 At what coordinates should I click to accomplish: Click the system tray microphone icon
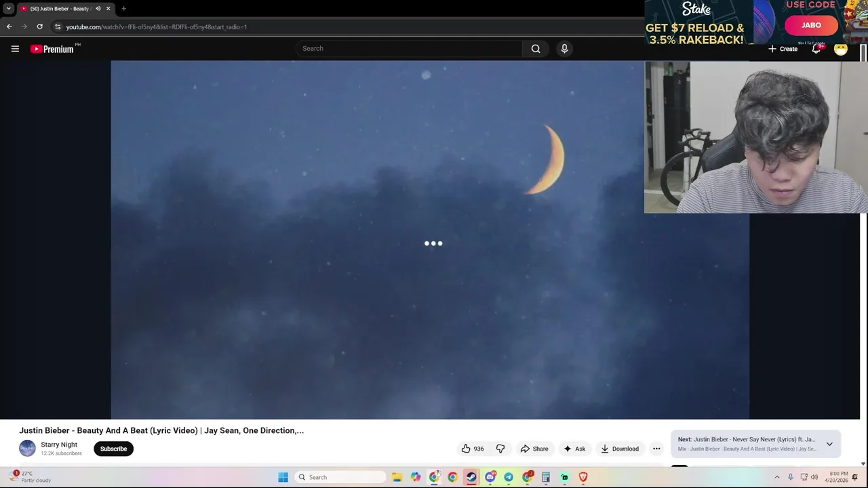(x=790, y=477)
